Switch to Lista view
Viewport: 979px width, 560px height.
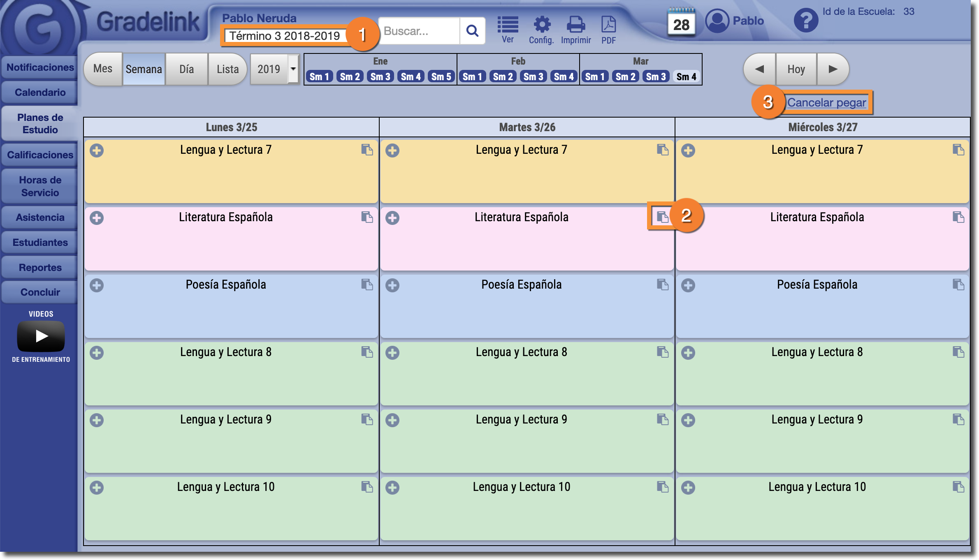[227, 69]
